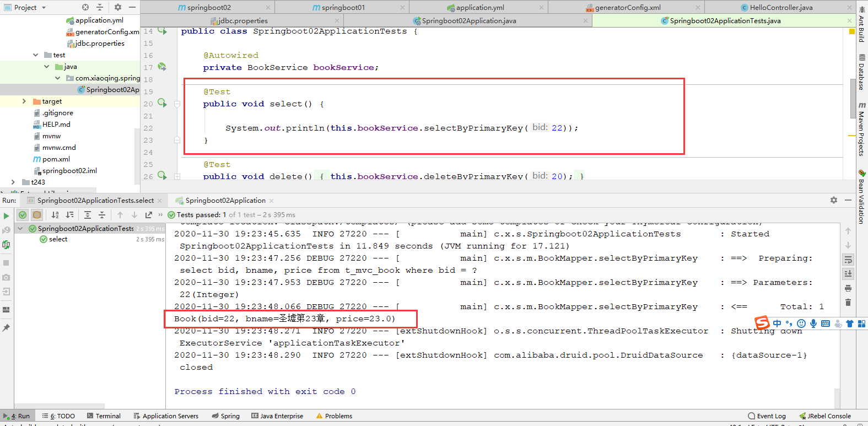Toggle auto-test rerun icon
This screenshot has height=426, width=868.
[6, 245]
